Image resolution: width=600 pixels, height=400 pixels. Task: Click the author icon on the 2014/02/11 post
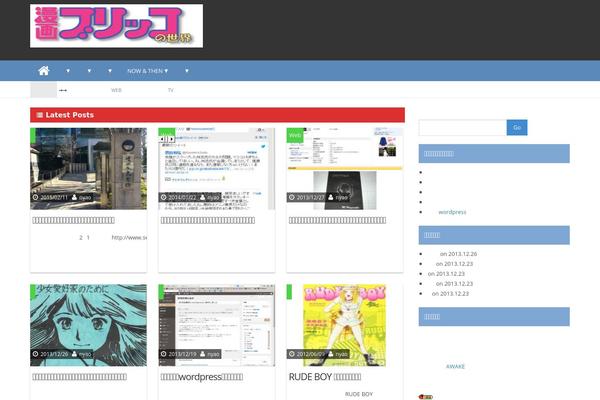[x=74, y=198]
